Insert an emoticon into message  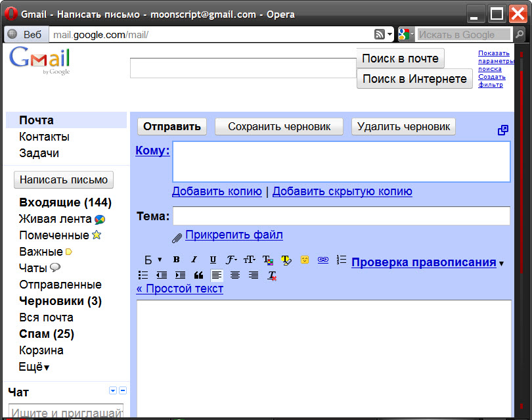(305, 260)
